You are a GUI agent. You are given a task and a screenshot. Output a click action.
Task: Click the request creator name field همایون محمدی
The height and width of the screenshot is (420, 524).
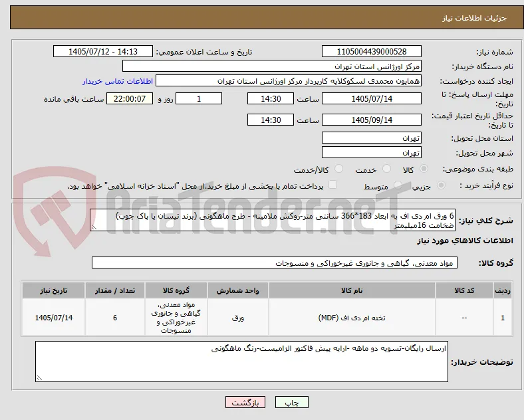point(289,81)
